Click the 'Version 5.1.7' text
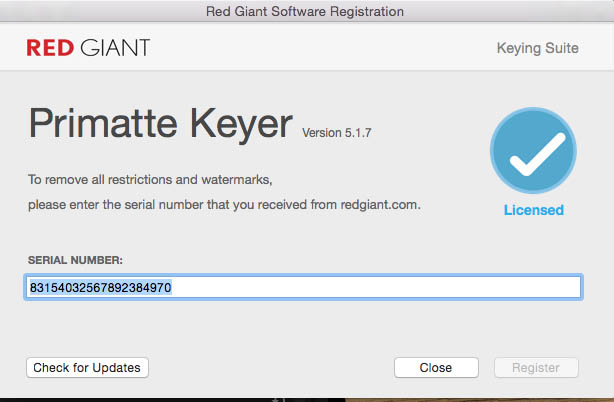 (337, 133)
